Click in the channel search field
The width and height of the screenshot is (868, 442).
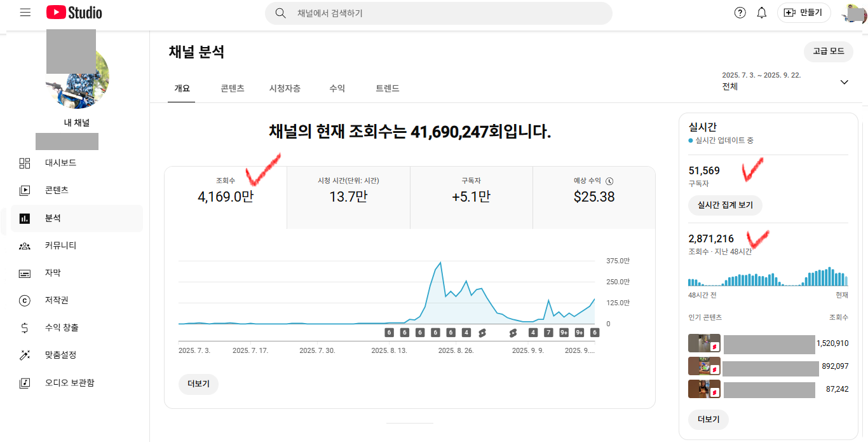pos(445,13)
